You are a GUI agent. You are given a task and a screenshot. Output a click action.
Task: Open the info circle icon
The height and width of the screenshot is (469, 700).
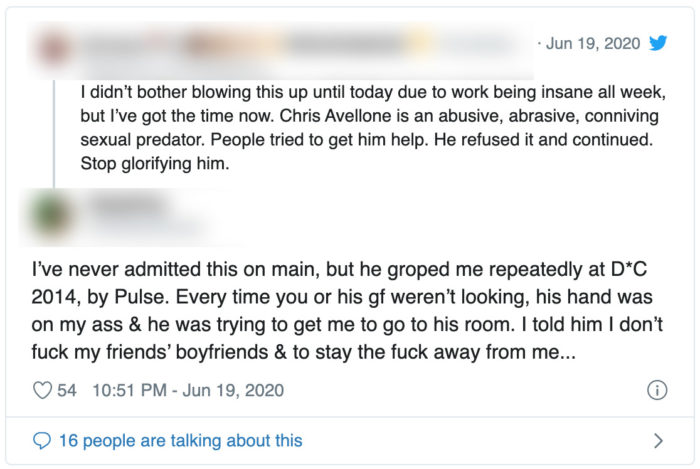[x=657, y=390]
